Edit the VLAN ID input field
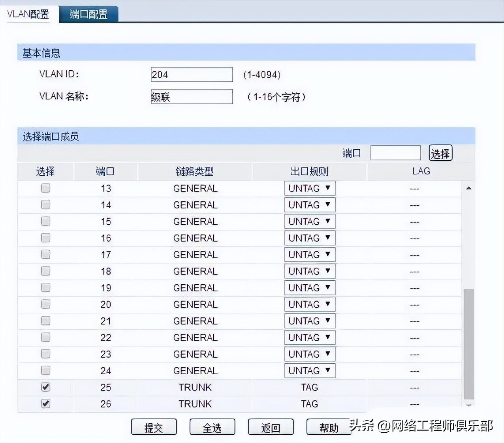This screenshot has width=504, height=443. coord(192,74)
